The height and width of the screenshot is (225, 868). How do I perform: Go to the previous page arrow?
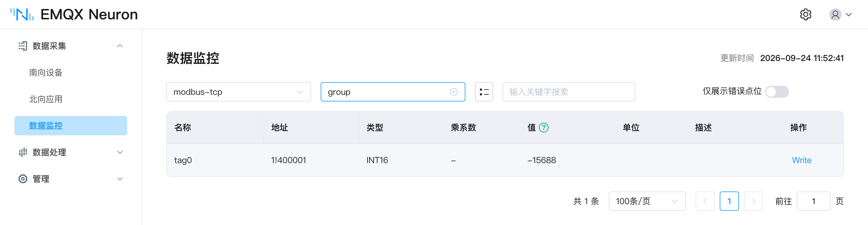705,201
